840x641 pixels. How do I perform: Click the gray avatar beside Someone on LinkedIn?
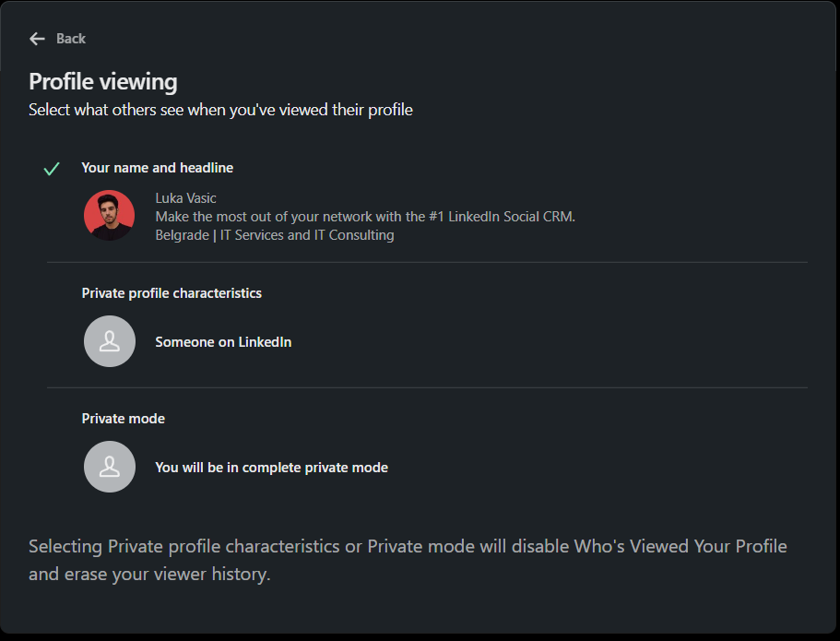[109, 341]
